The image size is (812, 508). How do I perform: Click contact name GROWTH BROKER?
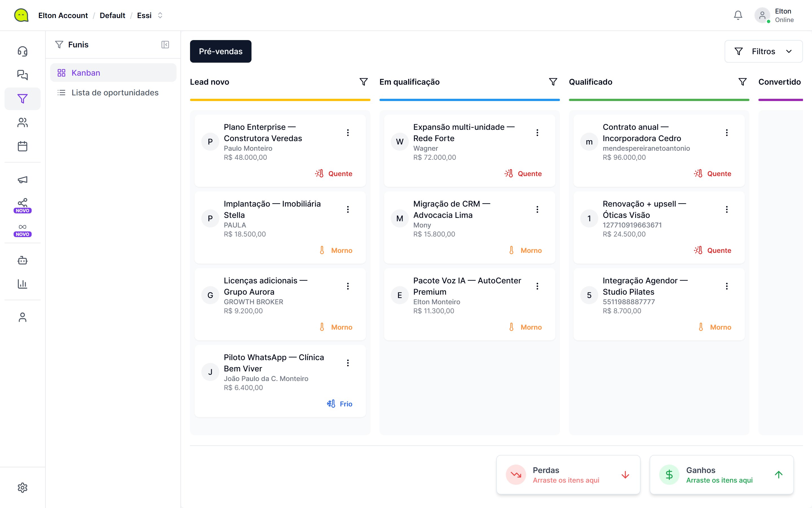click(x=253, y=302)
